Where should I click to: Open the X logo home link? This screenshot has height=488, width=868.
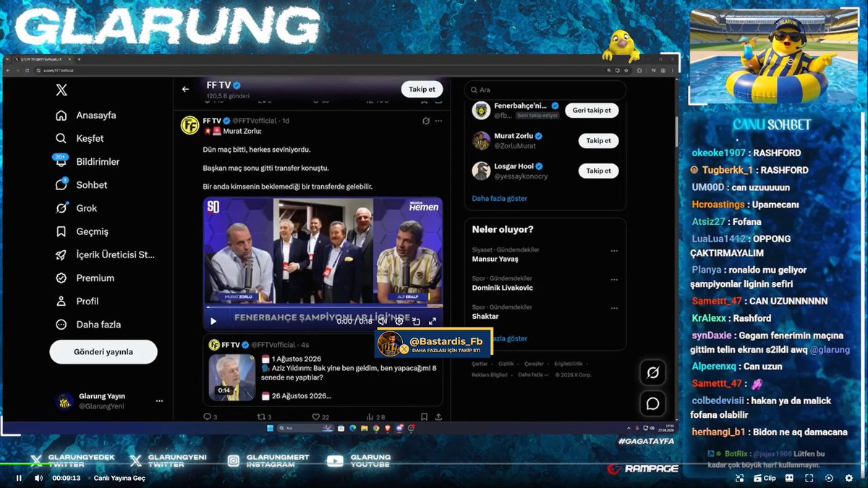tap(61, 90)
